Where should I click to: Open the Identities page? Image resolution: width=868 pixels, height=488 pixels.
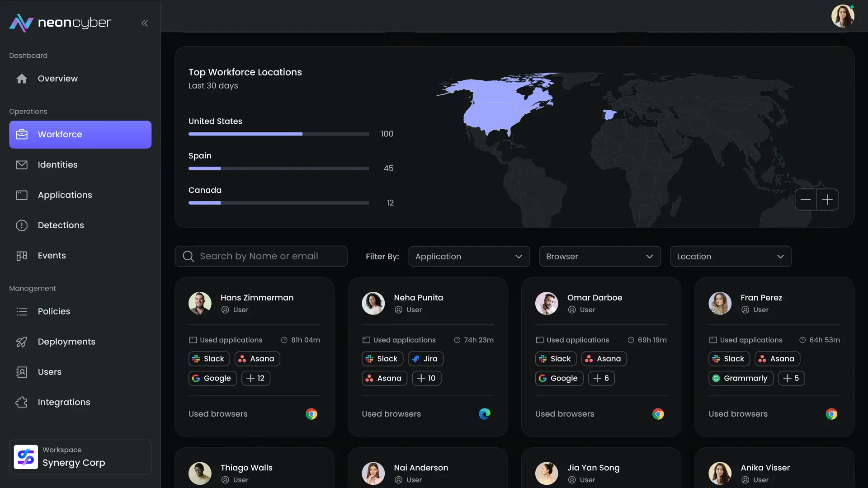[x=57, y=164]
